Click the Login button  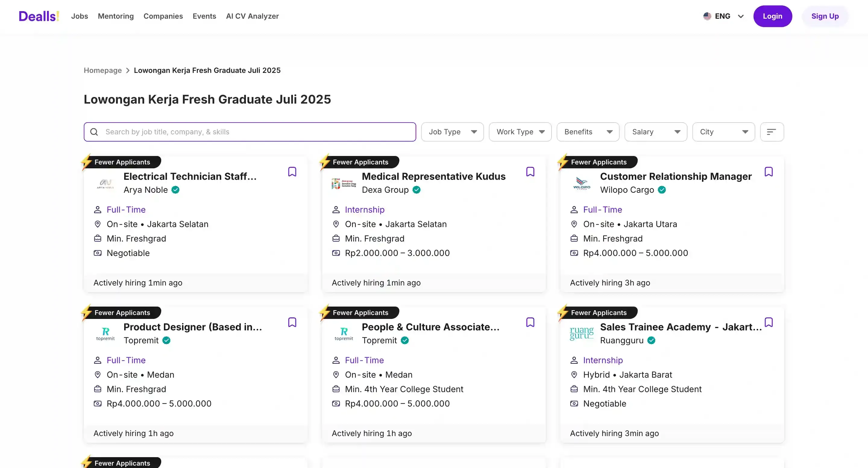[772, 16]
